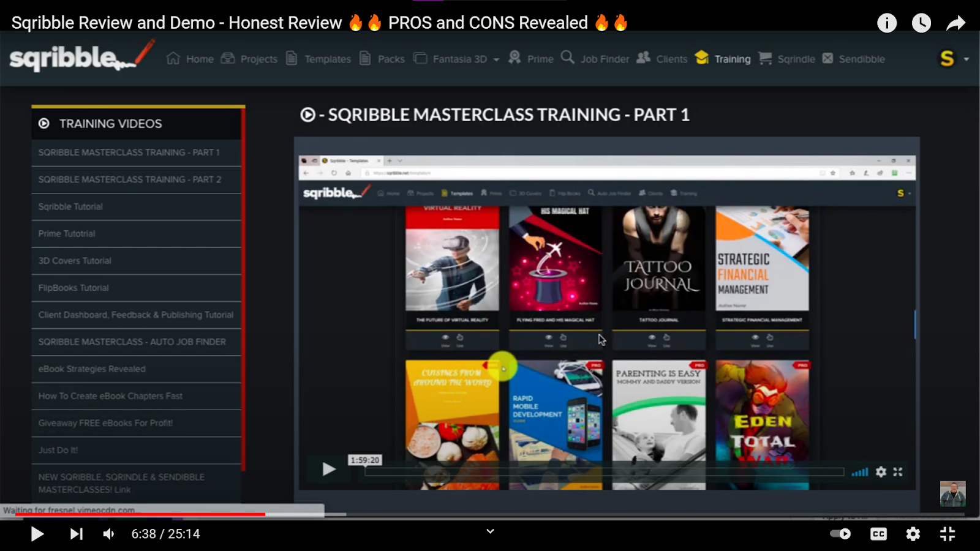The image size is (980, 551).
Task: Click View eye under Flying Fred magical hat
Action: pos(548,338)
